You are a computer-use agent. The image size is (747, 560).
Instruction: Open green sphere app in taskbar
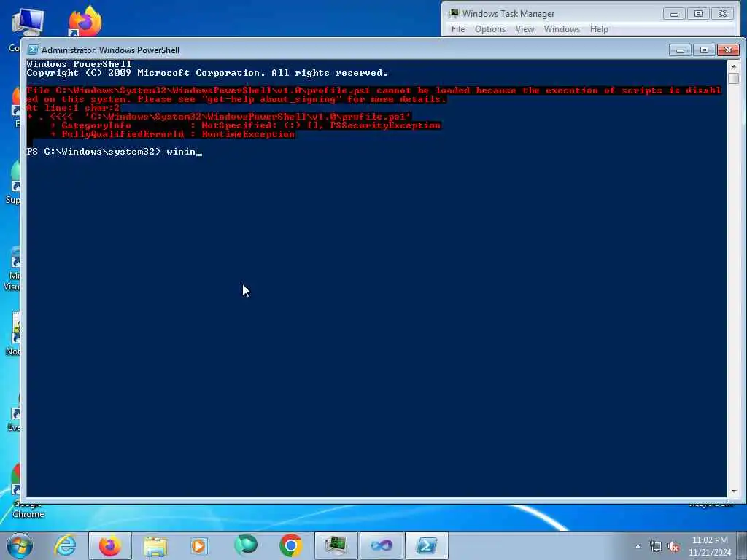click(x=246, y=545)
